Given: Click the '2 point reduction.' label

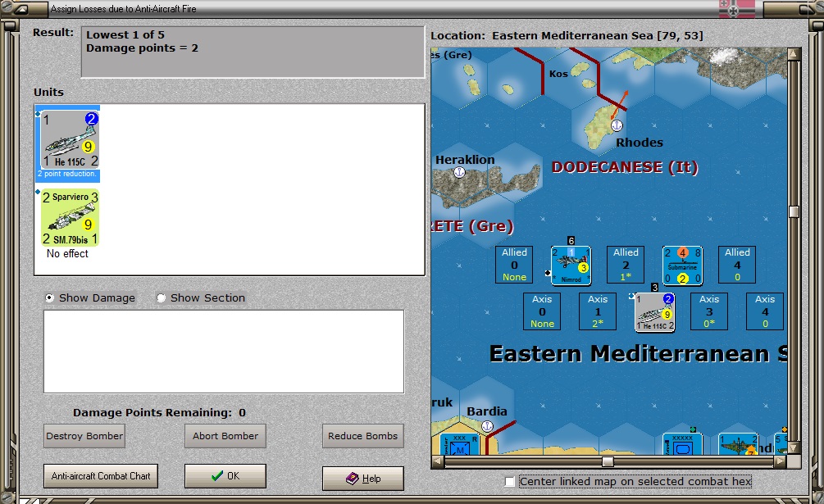Looking at the screenshot, I should 66,174.
